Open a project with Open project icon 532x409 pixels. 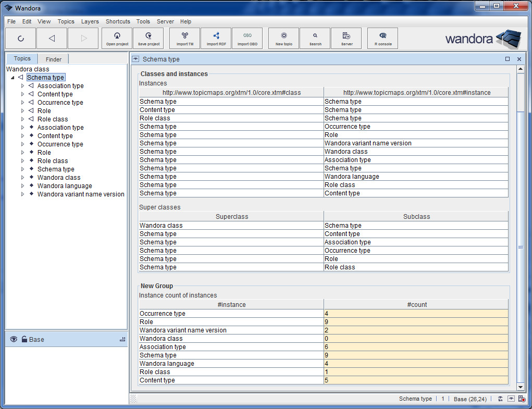point(117,38)
